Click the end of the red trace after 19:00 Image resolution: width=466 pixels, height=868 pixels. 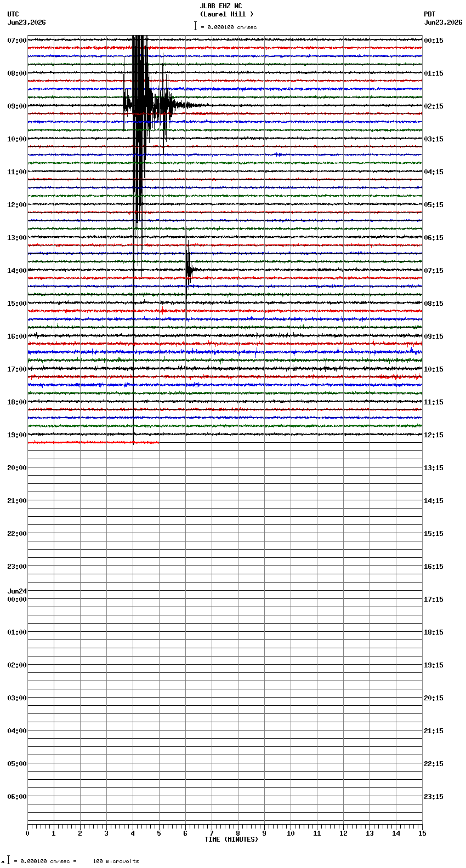(158, 442)
